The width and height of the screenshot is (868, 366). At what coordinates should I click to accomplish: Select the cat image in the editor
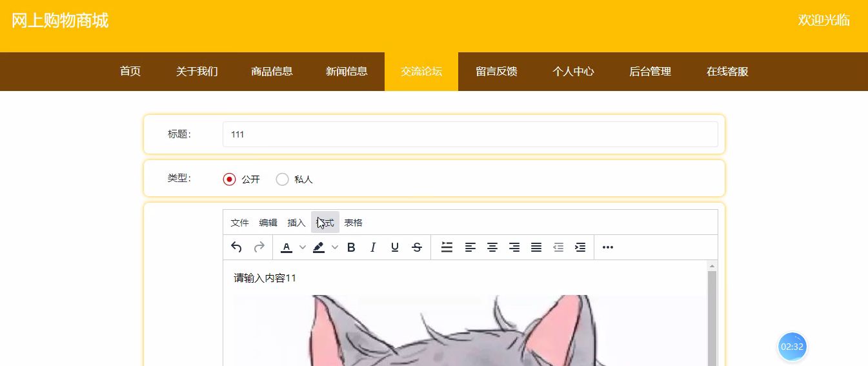click(470, 330)
